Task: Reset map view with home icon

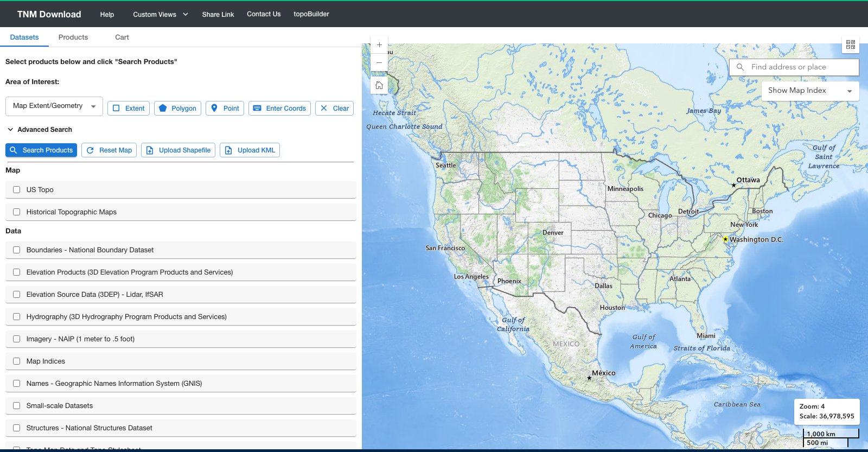Action: (x=379, y=85)
